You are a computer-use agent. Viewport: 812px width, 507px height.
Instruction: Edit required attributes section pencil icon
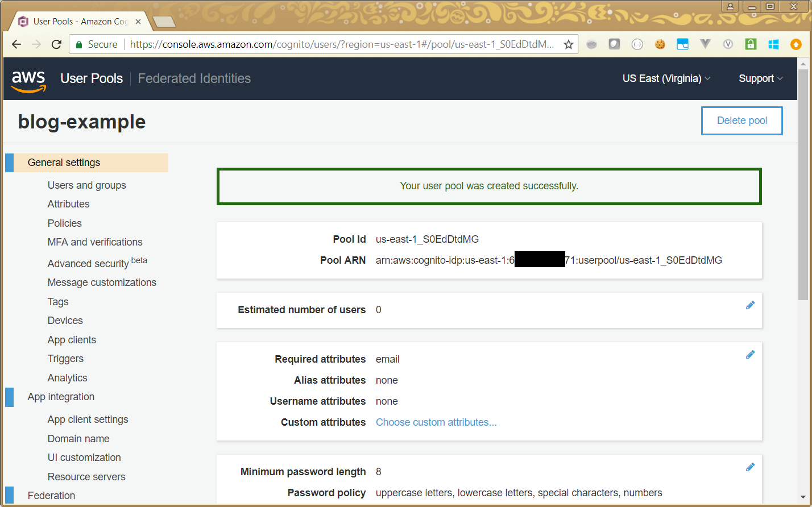[x=750, y=355]
